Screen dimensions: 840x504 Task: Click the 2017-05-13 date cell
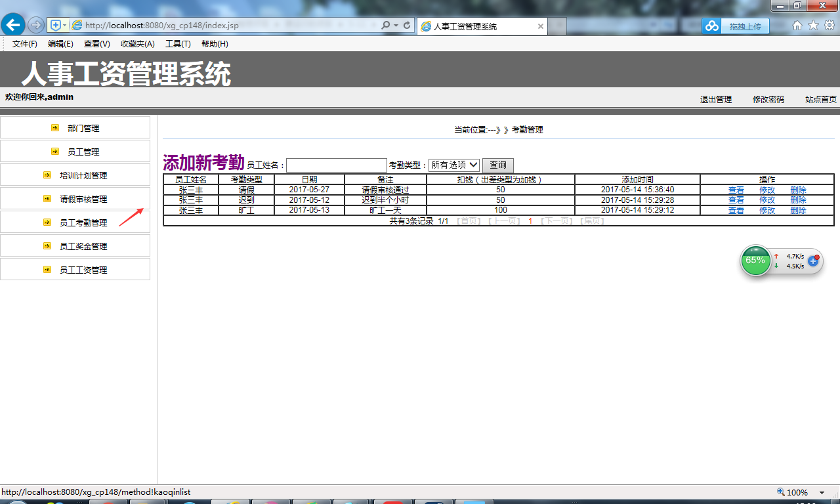pos(309,210)
